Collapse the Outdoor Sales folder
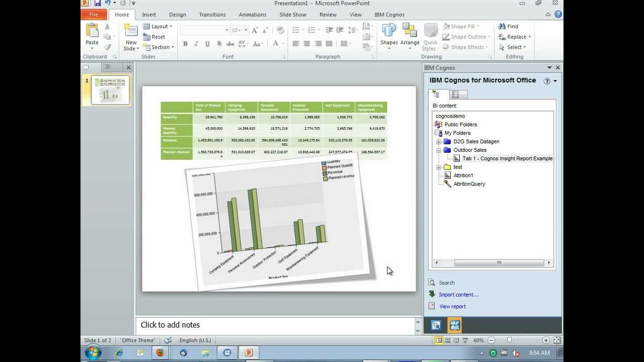This screenshot has height=362, width=644. coord(439,150)
